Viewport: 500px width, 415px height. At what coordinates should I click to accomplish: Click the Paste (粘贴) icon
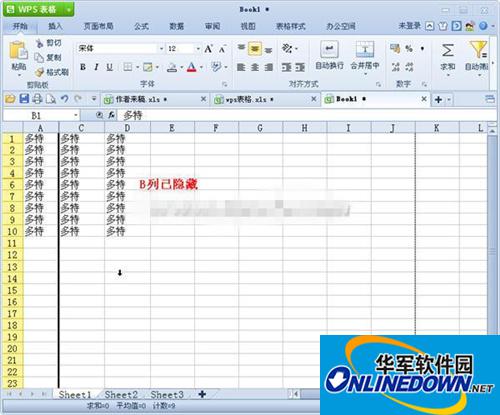(18, 51)
